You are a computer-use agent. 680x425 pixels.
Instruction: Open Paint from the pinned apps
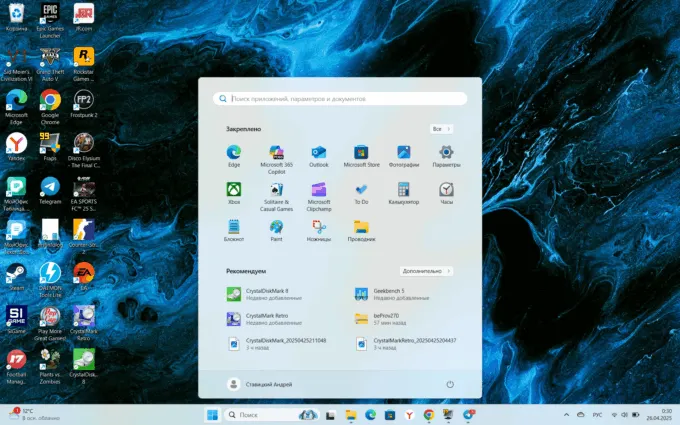[276, 228]
